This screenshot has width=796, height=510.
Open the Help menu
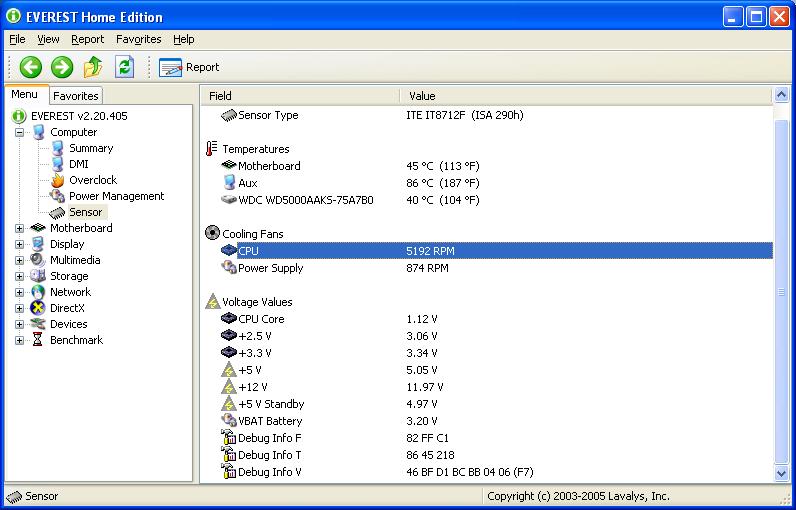pos(184,39)
